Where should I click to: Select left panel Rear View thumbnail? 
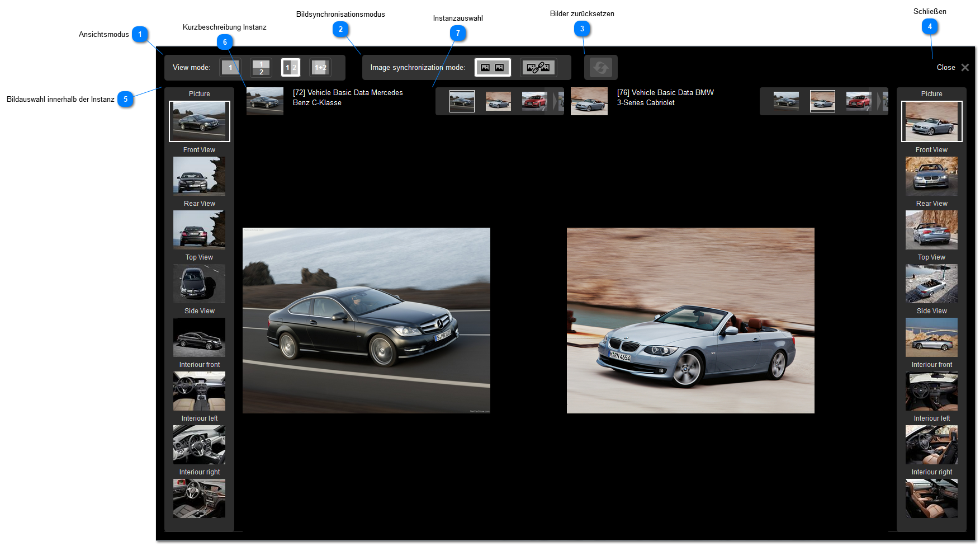coord(200,230)
